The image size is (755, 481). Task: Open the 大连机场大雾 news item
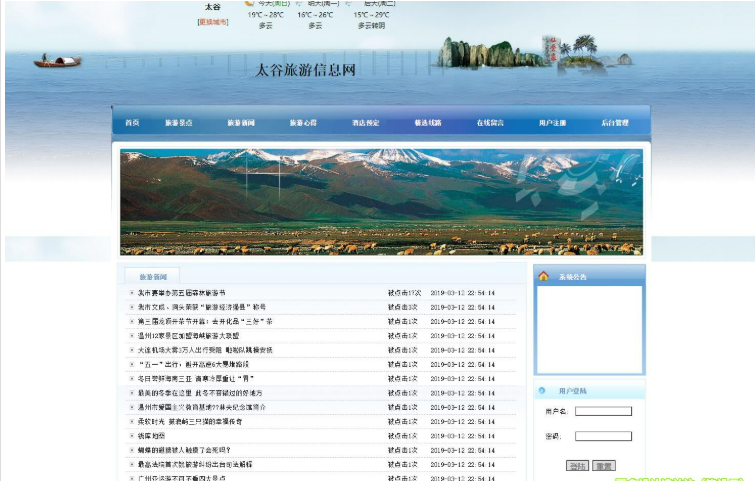tap(205, 350)
